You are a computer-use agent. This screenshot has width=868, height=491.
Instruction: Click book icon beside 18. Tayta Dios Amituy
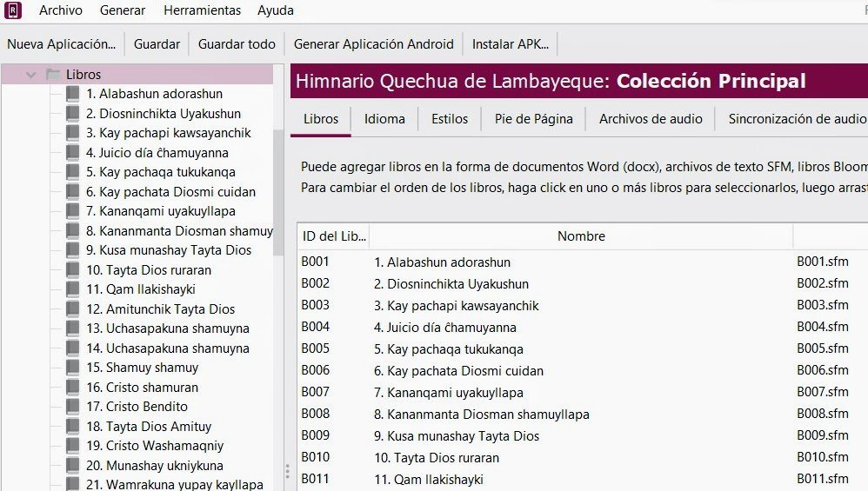click(72, 427)
